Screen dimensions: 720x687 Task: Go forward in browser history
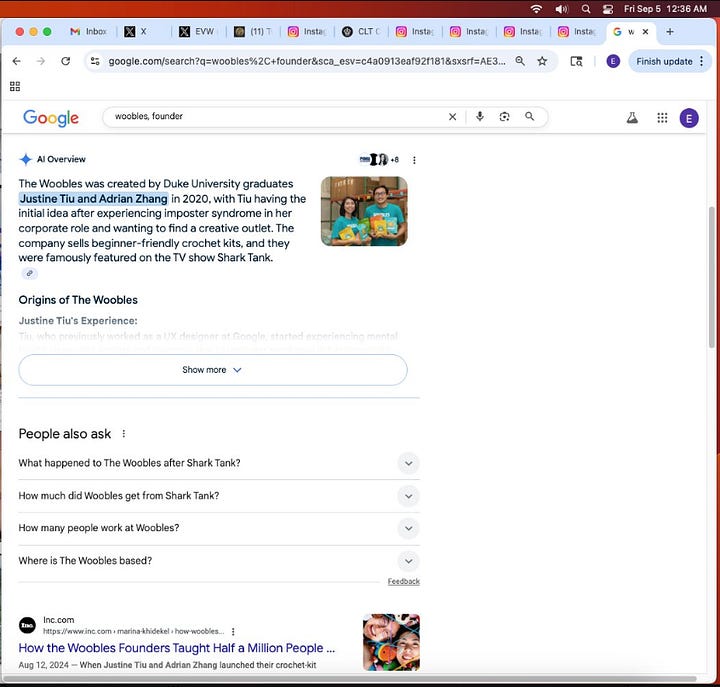tap(41, 61)
